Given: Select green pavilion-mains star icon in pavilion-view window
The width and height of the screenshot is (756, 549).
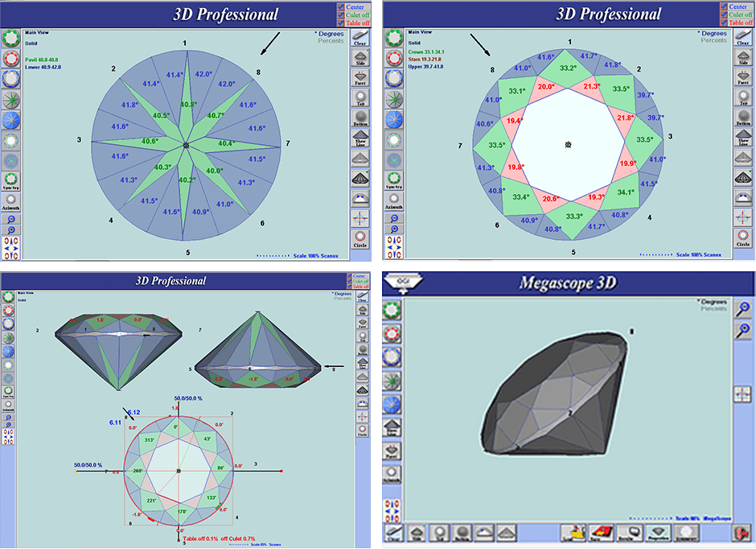Looking at the screenshot, I should click(10, 100).
